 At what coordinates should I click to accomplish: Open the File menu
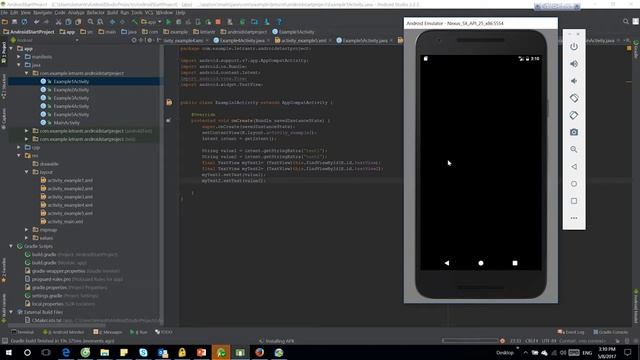coord(4,13)
